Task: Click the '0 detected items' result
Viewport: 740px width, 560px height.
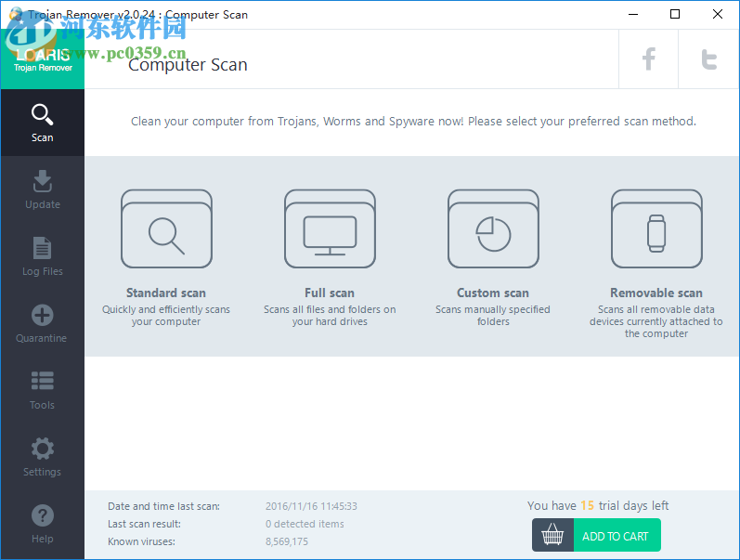Action: (305, 524)
